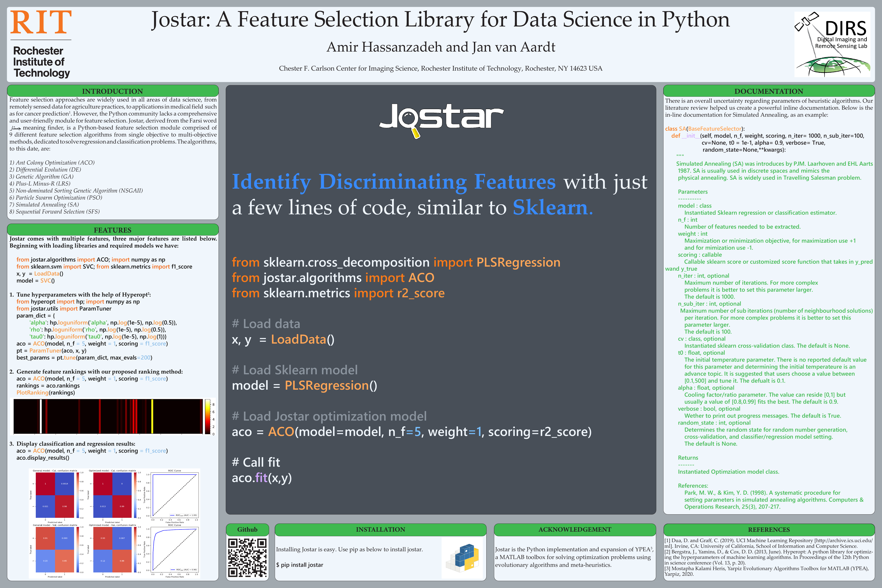This screenshot has height=588, width=882.
Task: Click the Chester F. Carlson Center affiliation line
Action: tap(441, 69)
